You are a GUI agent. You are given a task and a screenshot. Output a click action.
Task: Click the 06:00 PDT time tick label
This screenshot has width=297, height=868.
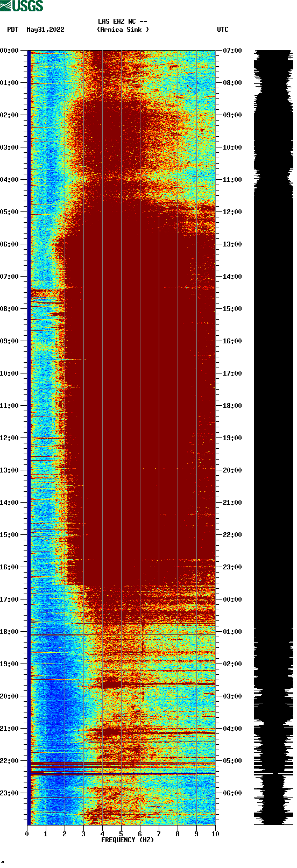point(9,244)
